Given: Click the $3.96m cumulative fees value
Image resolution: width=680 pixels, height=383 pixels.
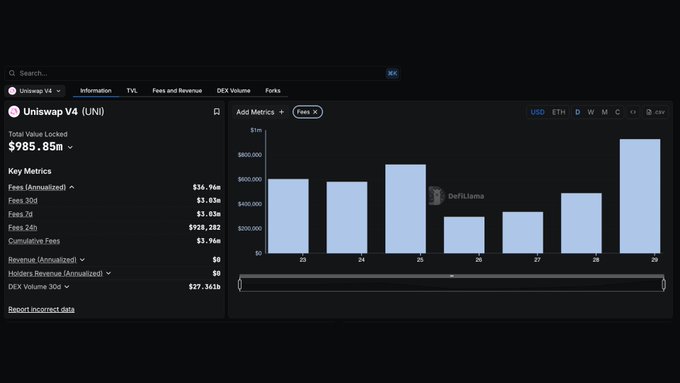Looking at the screenshot, I should [209, 241].
